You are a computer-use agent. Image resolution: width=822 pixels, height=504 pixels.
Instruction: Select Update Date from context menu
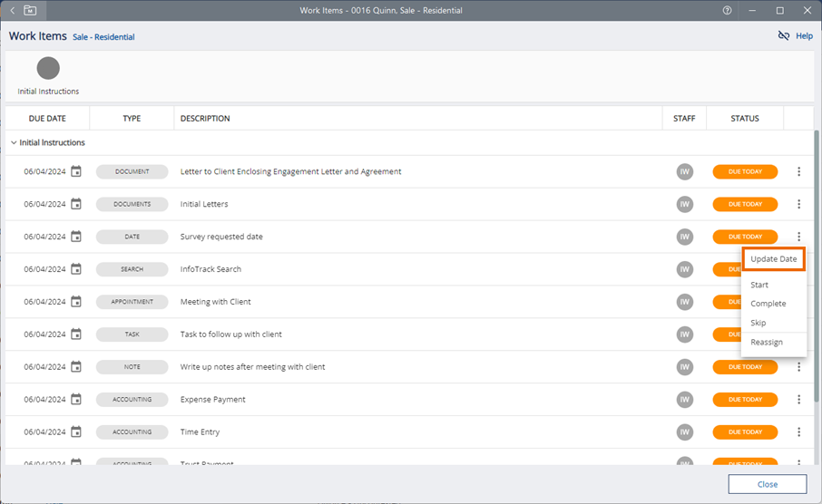tap(773, 259)
